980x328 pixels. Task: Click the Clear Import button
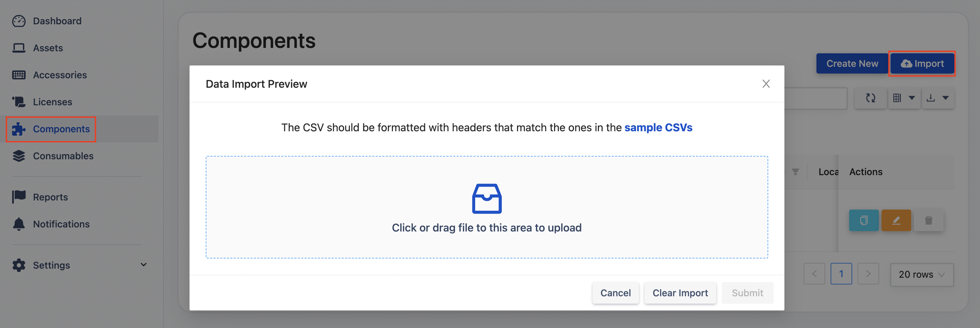point(680,293)
